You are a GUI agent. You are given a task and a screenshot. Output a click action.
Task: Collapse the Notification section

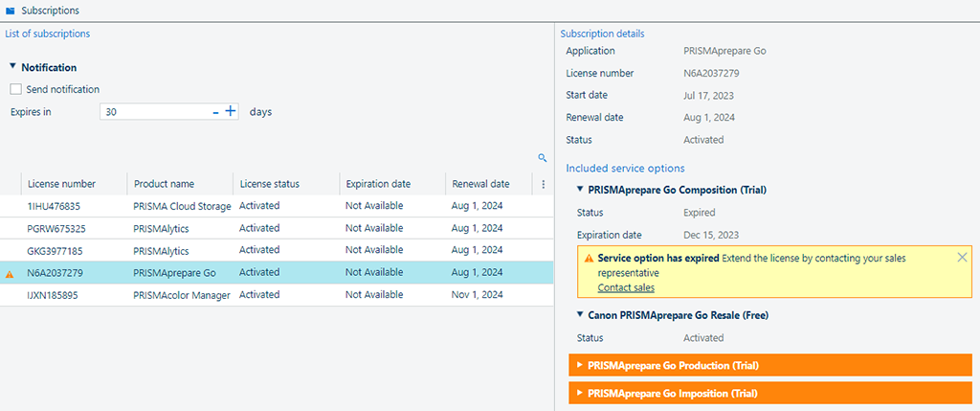[12, 67]
